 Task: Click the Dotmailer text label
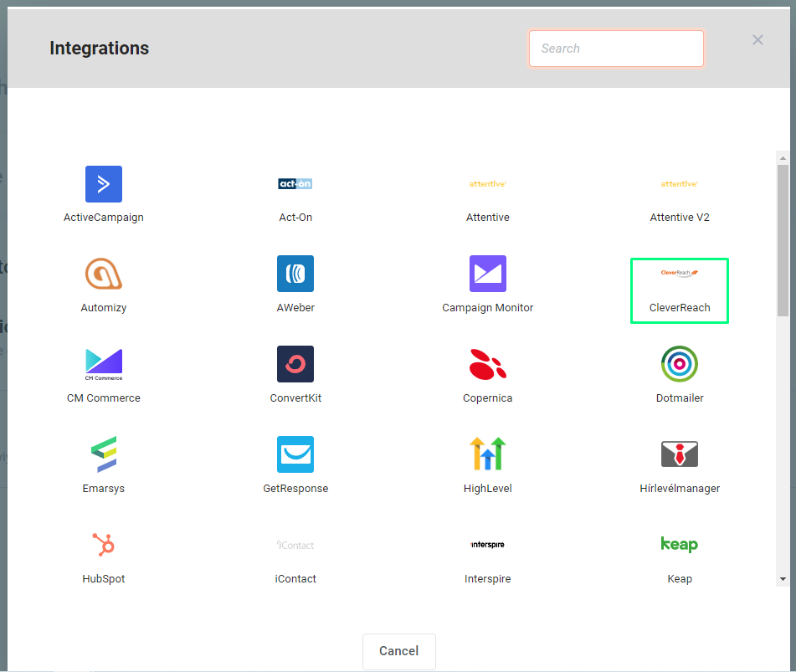click(x=680, y=398)
